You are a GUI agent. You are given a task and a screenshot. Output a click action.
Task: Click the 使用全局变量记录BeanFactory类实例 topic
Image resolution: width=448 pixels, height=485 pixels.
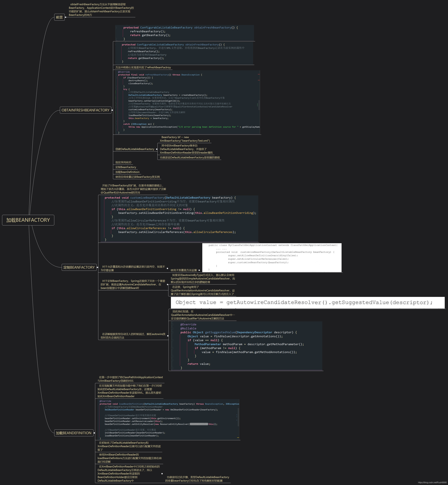point(137,177)
